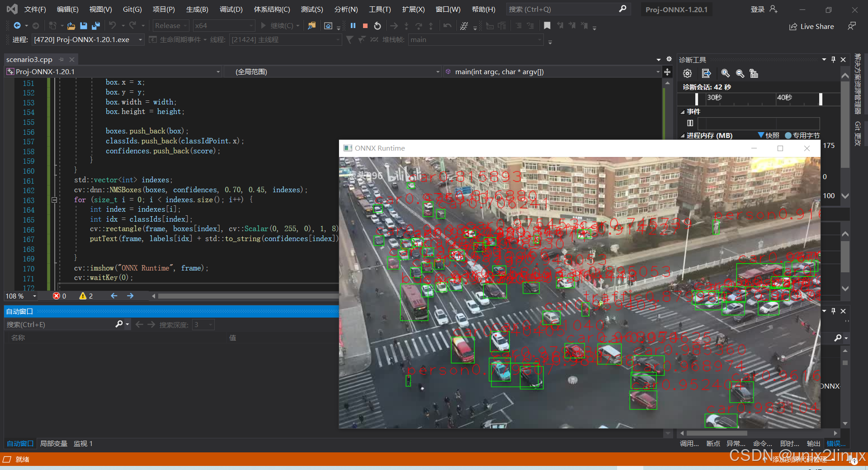Save the current file with disk icon
This screenshot has height=470, width=868.
tap(83, 26)
